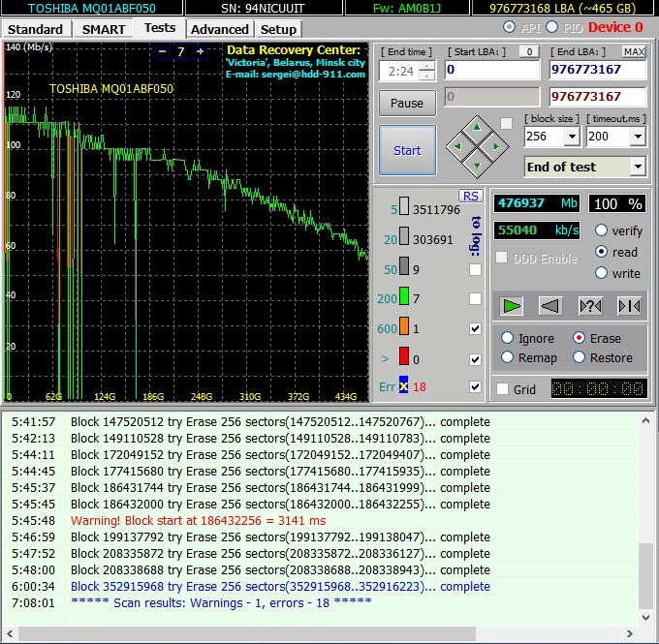
Task: Select the random seek scan icon
Action: [589, 306]
